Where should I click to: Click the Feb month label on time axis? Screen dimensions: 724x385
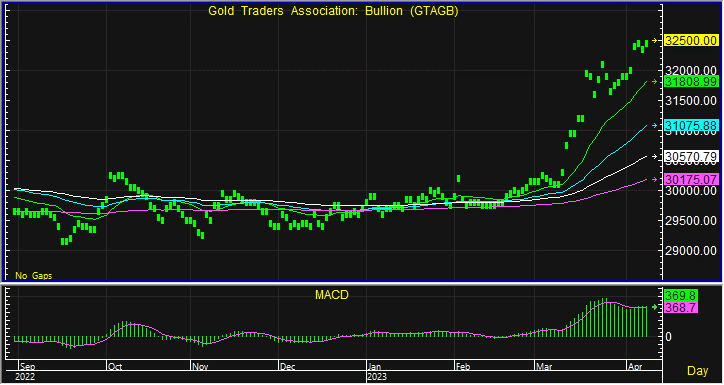(x=463, y=367)
